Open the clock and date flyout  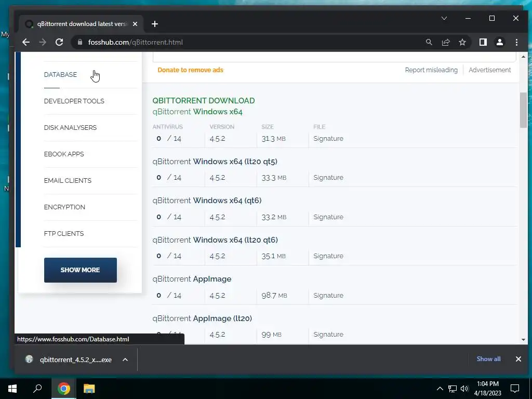pyautogui.click(x=487, y=389)
